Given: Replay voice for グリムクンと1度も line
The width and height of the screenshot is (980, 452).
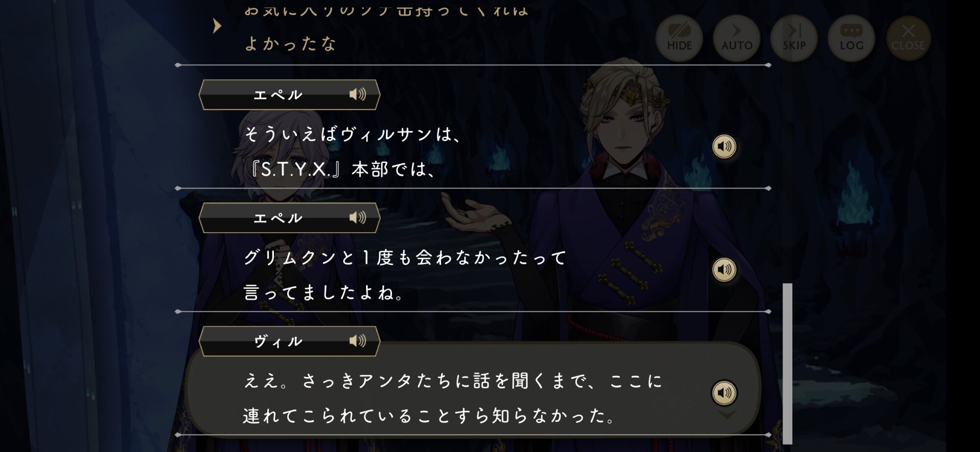Looking at the screenshot, I should pyautogui.click(x=724, y=270).
